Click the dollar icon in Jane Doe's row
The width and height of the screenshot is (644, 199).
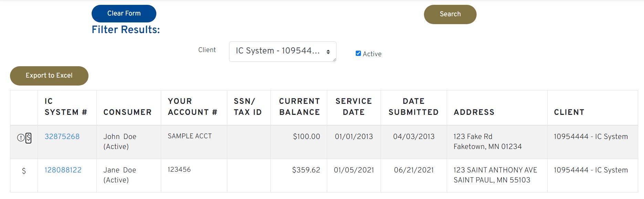point(24,171)
